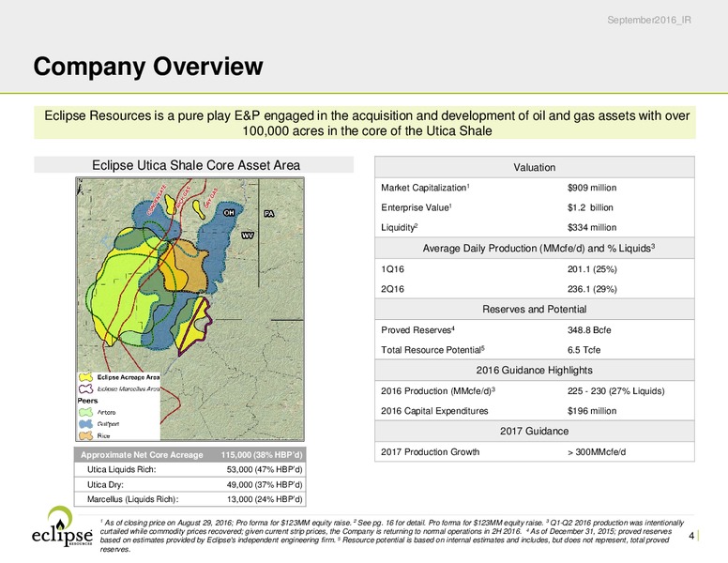Click the slide page number 4
The image size is (728, 563).
click(691, 536)
